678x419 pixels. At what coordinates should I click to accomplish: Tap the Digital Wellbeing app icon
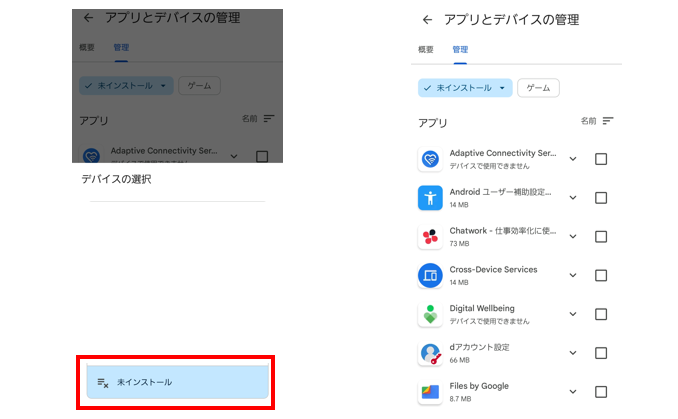click(430, 314)
